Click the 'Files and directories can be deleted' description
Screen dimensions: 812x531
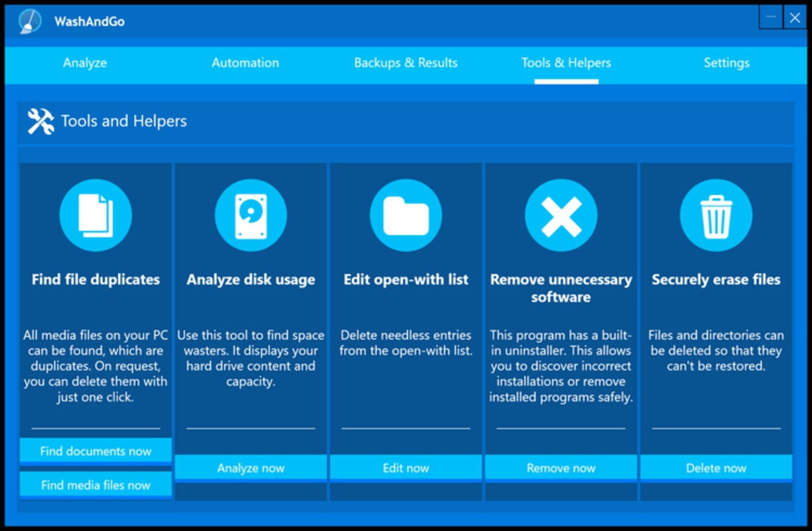point(716,350)
